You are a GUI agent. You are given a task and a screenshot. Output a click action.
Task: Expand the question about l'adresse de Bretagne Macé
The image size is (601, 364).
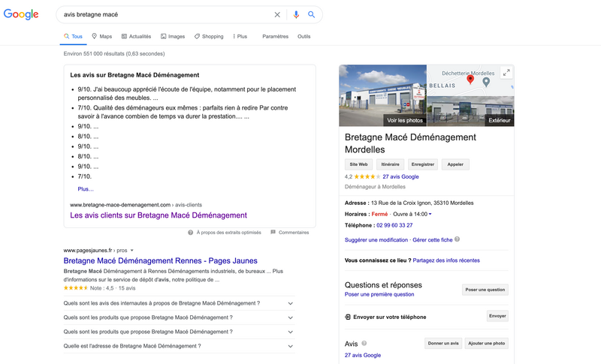click(179, 346)
